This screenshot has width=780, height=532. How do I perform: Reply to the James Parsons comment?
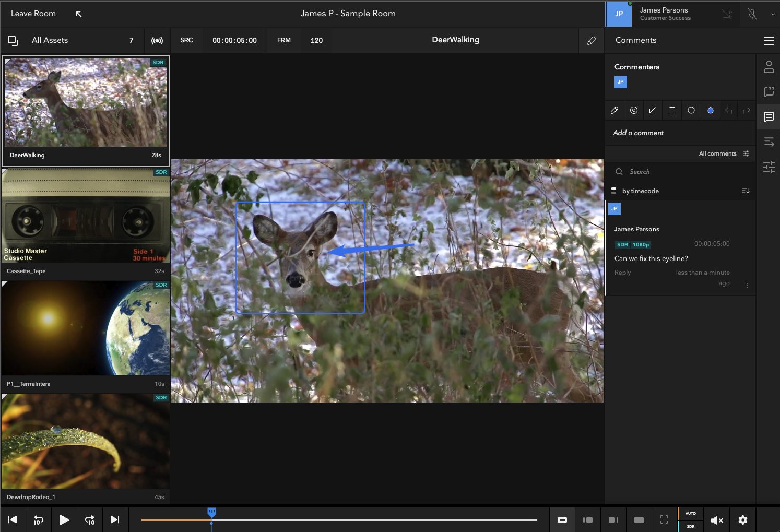coord(622,273)
